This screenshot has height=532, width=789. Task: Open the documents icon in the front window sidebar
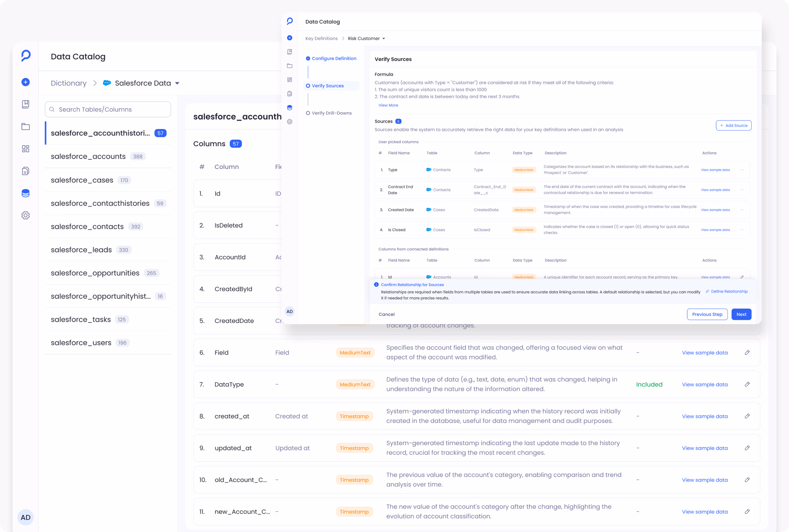290,94
